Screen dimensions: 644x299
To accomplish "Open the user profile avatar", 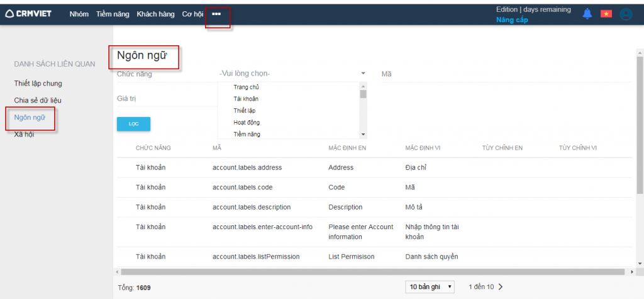I will [625, 14].
